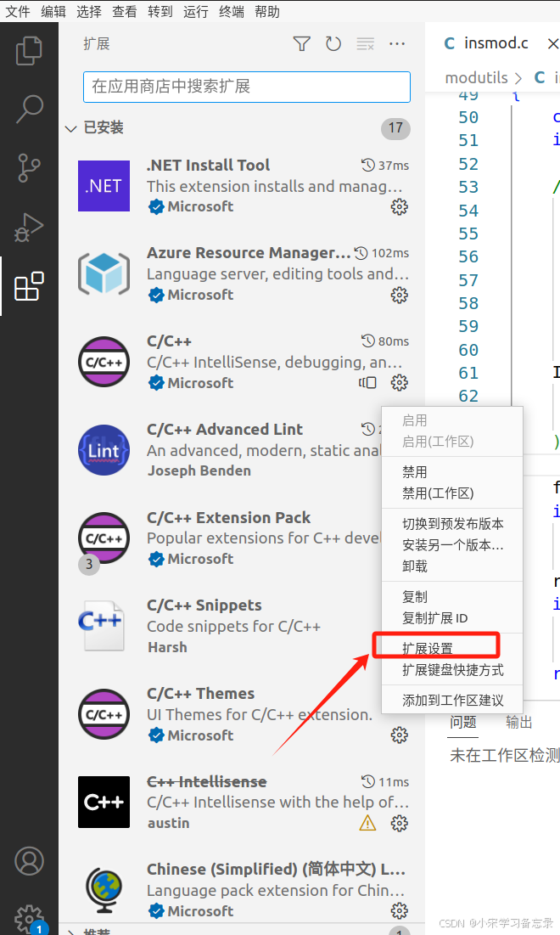
Task: Open the Accounts icon in the activity bar
Action: [x=29, y=861]
